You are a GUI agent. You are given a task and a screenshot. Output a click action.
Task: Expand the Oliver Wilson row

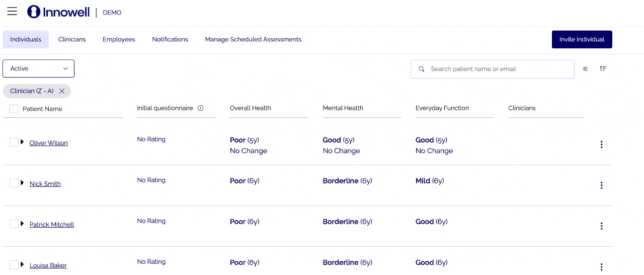tap(22, 142)
